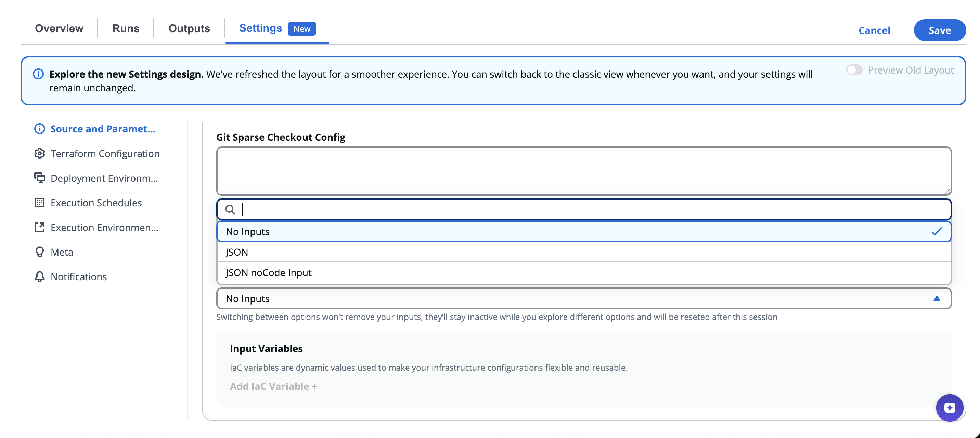Open the floating purple chat widget
Screen dimensions: 980x438
(949, 408)
